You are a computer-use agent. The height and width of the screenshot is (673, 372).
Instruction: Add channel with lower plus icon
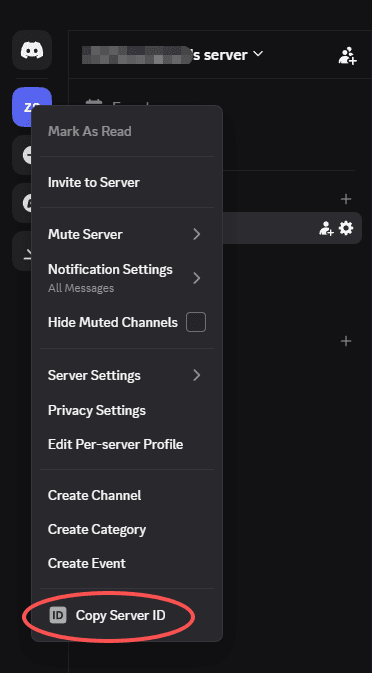point(346,341)
